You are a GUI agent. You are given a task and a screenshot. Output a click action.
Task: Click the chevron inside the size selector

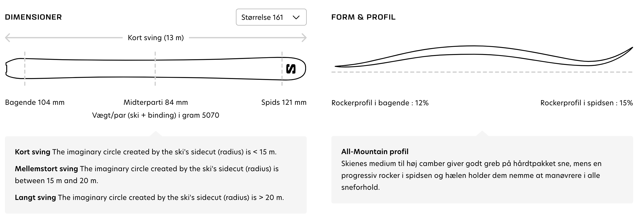pos(297,17)
